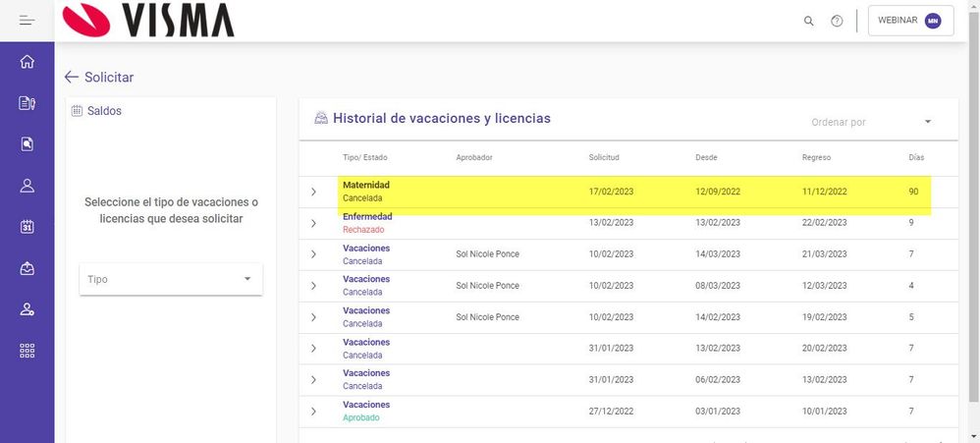This screenshot has width=980, height=443.
Task: Click the Desde column header
Action: coord(706,157)
